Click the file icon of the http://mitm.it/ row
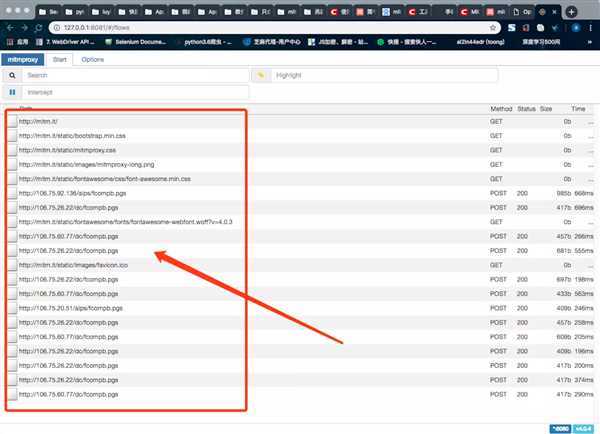The height and width of the screenshot is (434, 600). pyautogui.click(x=12, y=121)
